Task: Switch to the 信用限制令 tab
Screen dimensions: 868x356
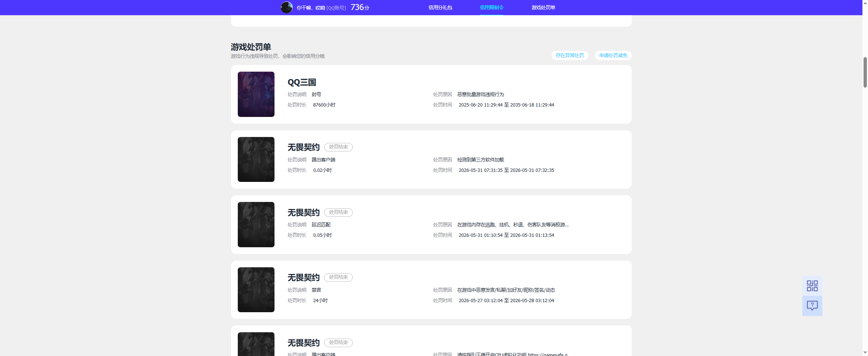Action: (x=491, y=7)
